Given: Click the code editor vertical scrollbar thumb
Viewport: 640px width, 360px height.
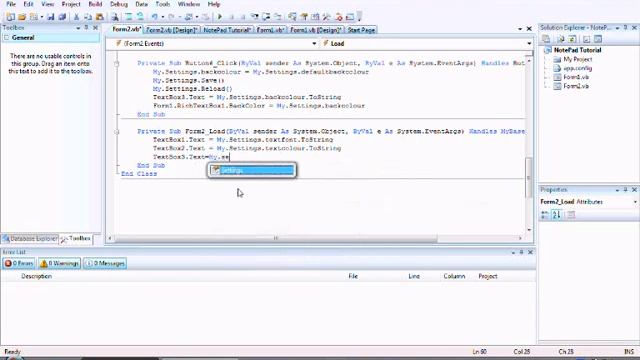Looking at the screenshot, I should 529,178.
